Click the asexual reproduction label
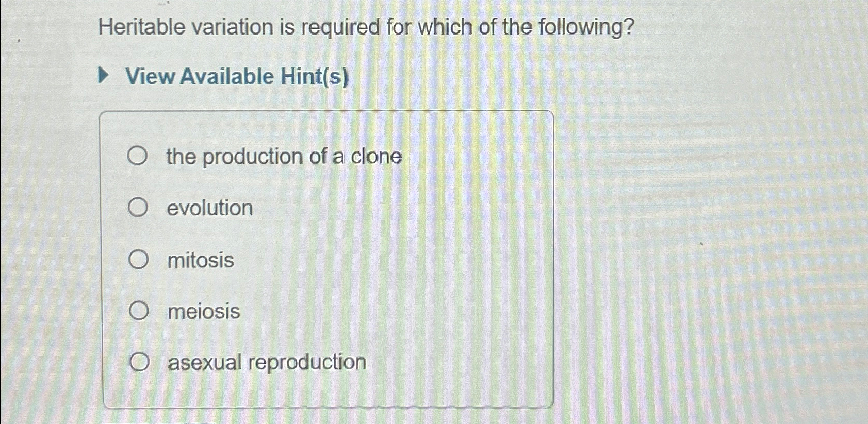This screenshot has width=868, height=424. tap(266, 363)
